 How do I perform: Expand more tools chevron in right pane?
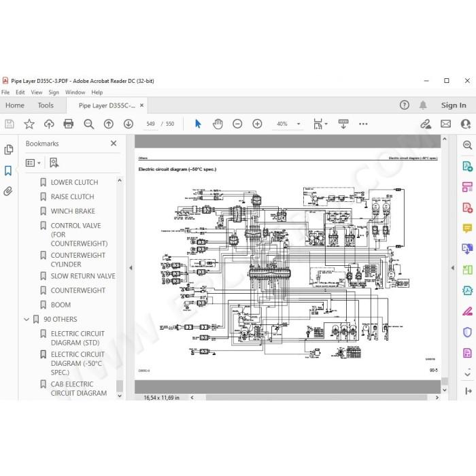[x=468, y=375]
